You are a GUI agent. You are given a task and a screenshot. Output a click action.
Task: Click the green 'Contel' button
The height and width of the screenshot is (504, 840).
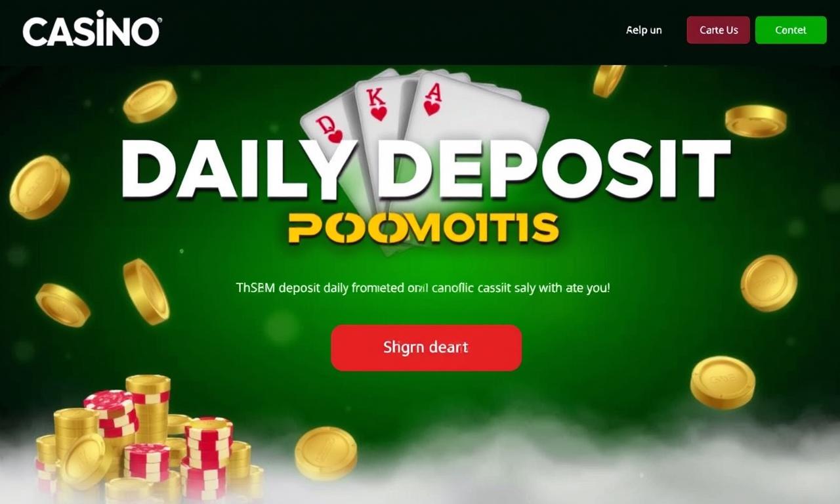(x=791, y=30)
